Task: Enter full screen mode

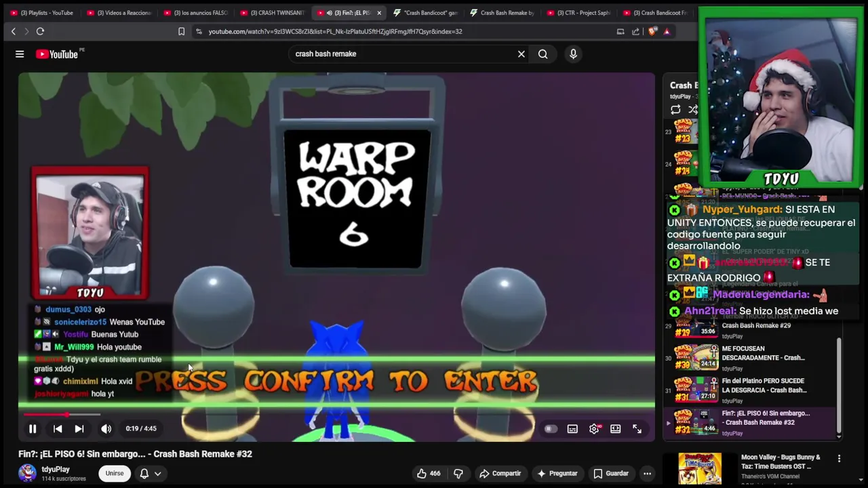Action: tap(637, 428)
